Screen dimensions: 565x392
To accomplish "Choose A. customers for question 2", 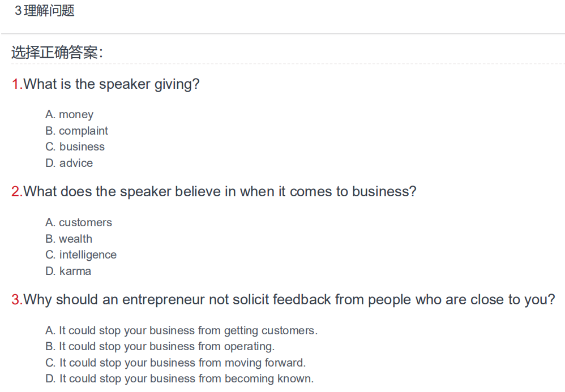I will [79, 222].
